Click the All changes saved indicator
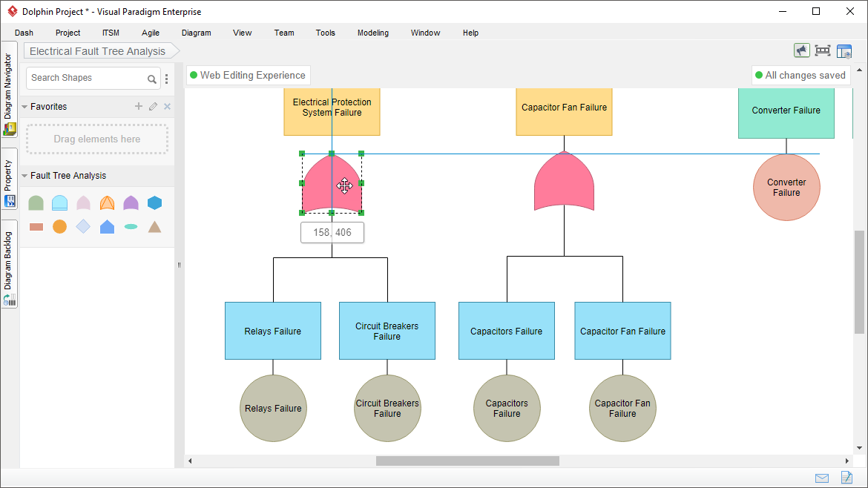The height and width of the screenshot is (488, 868). click(800, 75)
